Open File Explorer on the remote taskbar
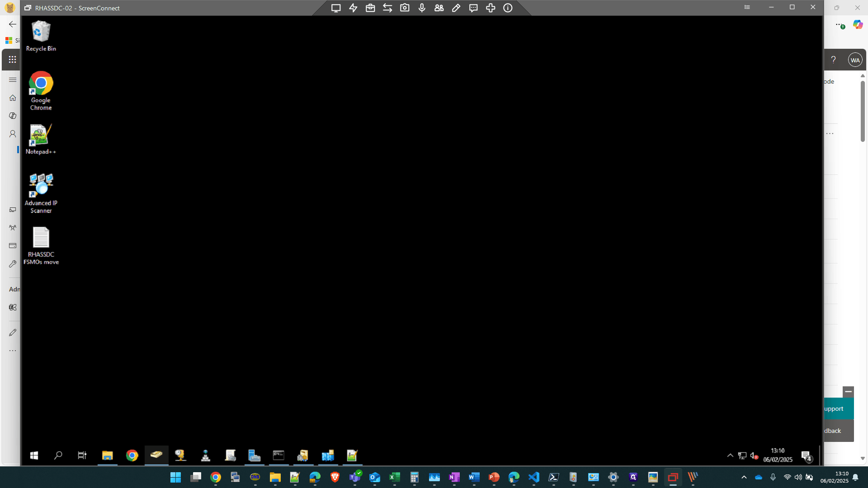868x488 pixels. (107, 455)
